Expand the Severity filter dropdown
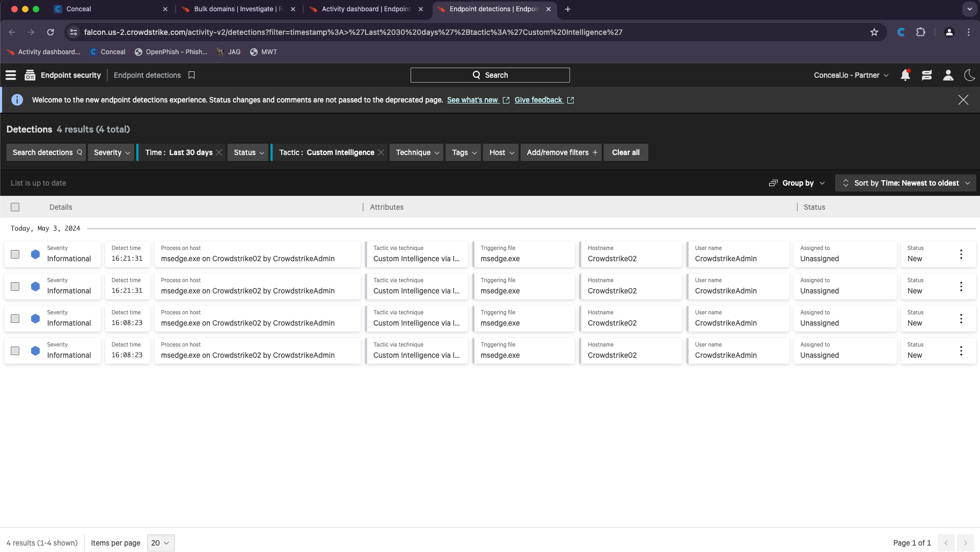Screen dimensions: 980x552 (111, 152)
